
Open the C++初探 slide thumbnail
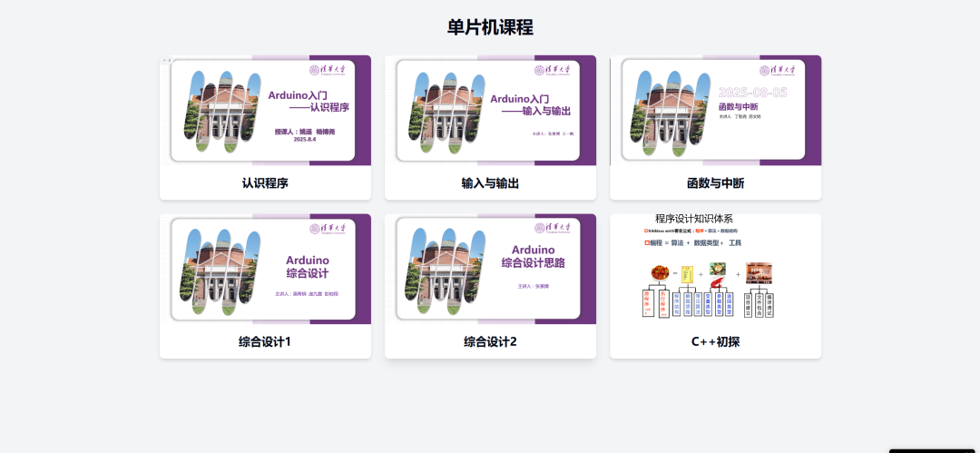pos(716,269)
